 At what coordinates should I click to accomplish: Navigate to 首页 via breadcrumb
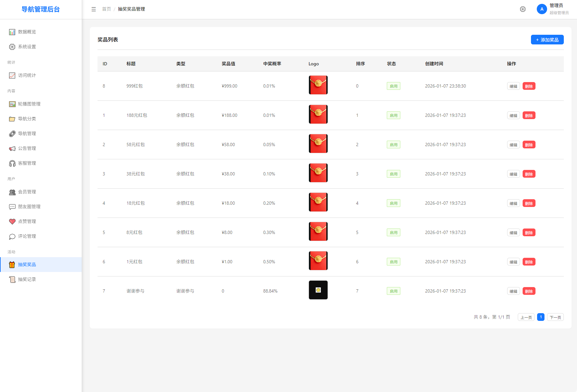106,9
